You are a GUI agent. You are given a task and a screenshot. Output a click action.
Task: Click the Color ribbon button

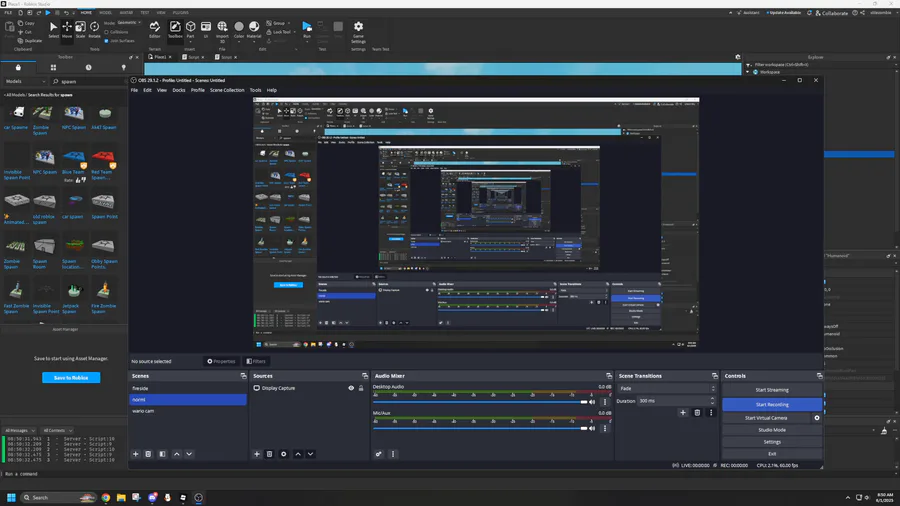click(x=239, y=29)
